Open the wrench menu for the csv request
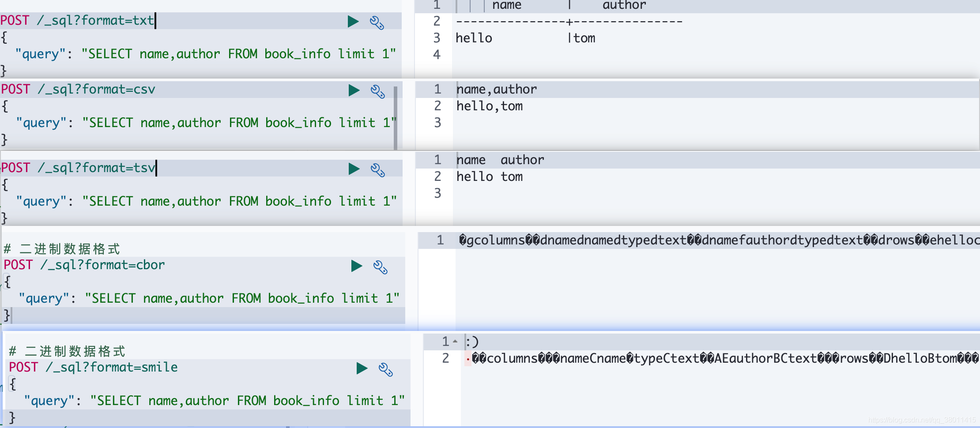Image resolution: width=980 pixels, height=428 pixels. [377, 92]
